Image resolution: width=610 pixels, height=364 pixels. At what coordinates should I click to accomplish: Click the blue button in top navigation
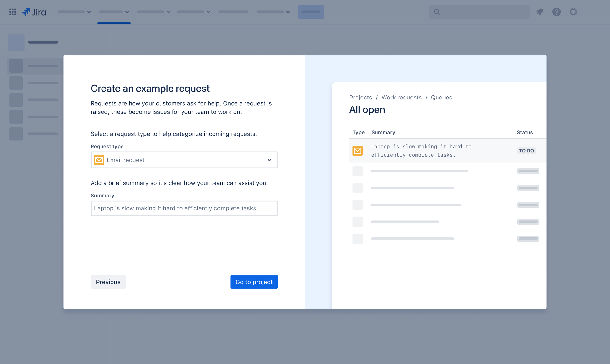[x=311, y=12]
